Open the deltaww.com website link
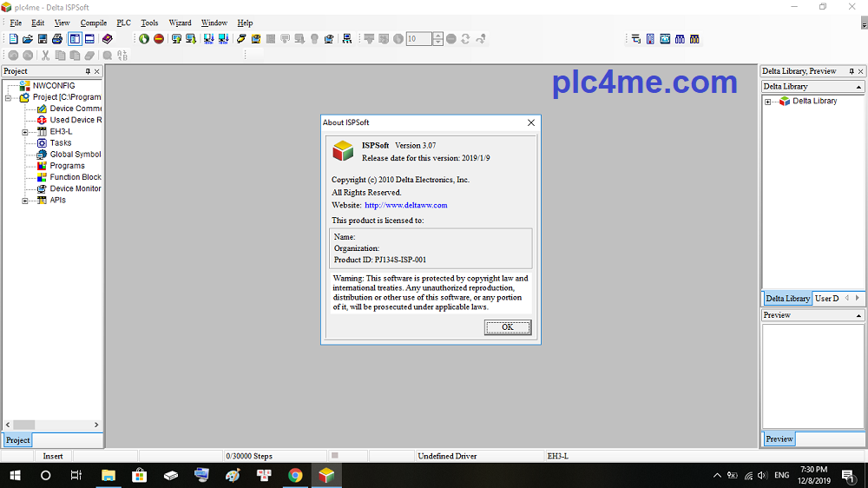868x488 pixels. [405, 206]
